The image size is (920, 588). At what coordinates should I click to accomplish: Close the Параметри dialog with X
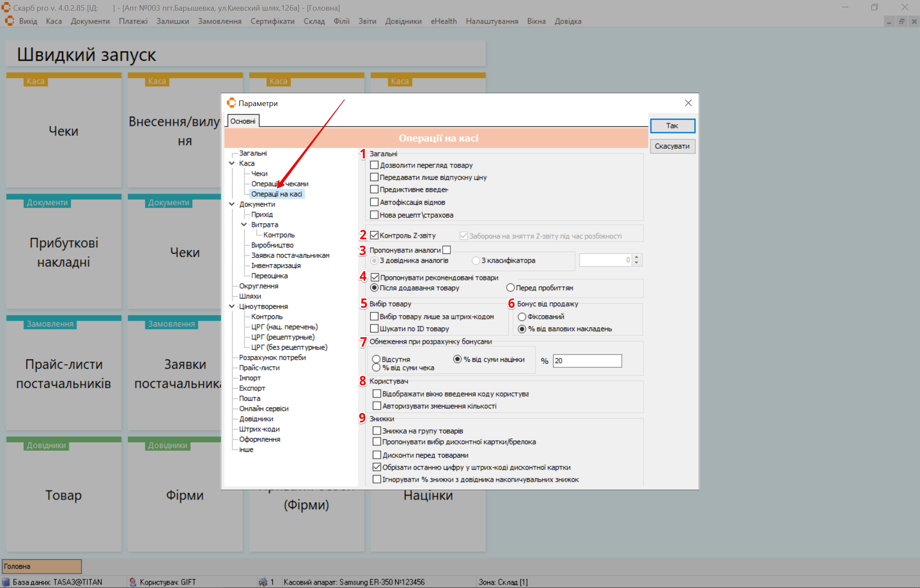pyautogui.click(x=688, y=103)
